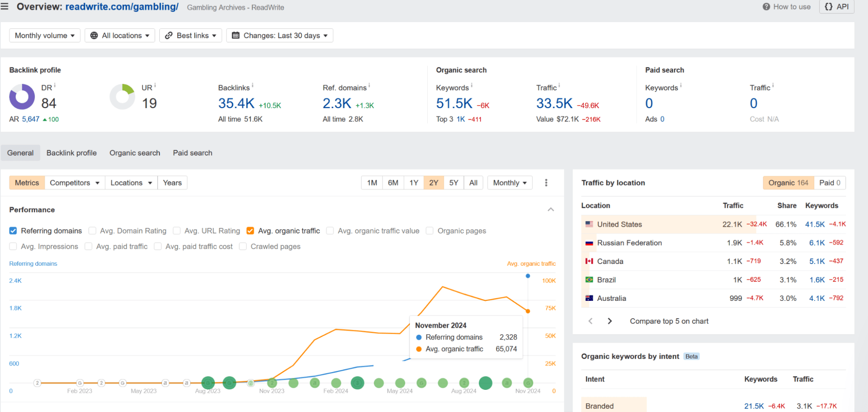
Task: Click the Canada flag icon
Action: point(589,261)
